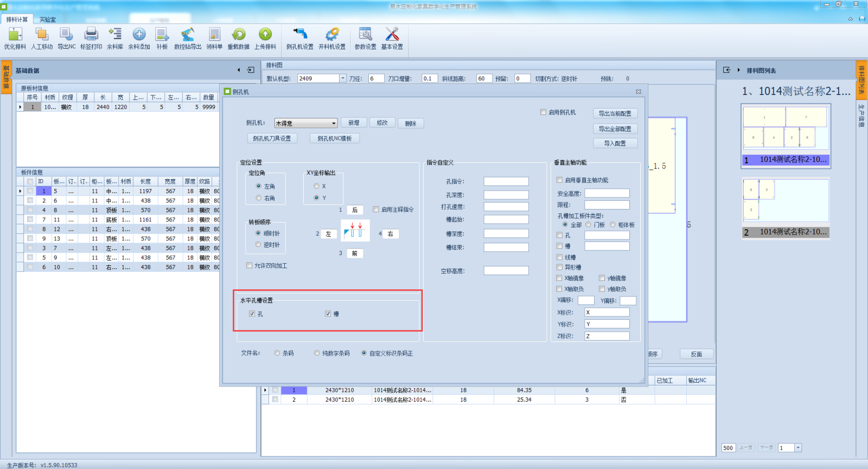Viewport: 868px width, 469px height.
Task: Toggle 允许双向加工 checkbox
Action: 250,265
